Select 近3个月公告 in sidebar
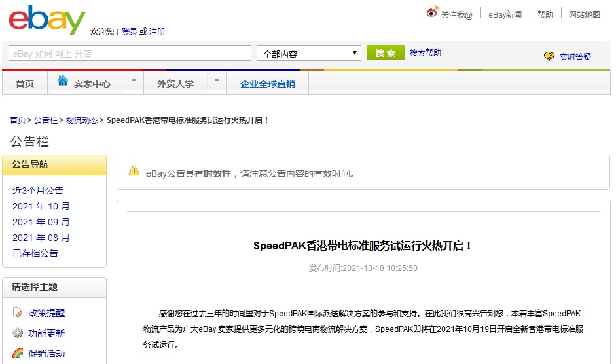Screen dimensions: 616x364 [38, 191]
